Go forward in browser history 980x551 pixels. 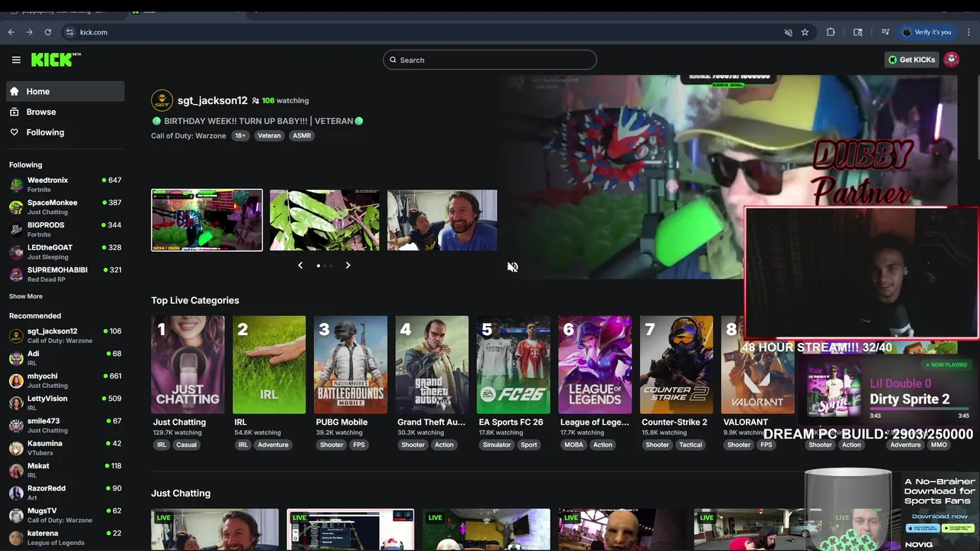pyautogui.click(x=29, y=32)
